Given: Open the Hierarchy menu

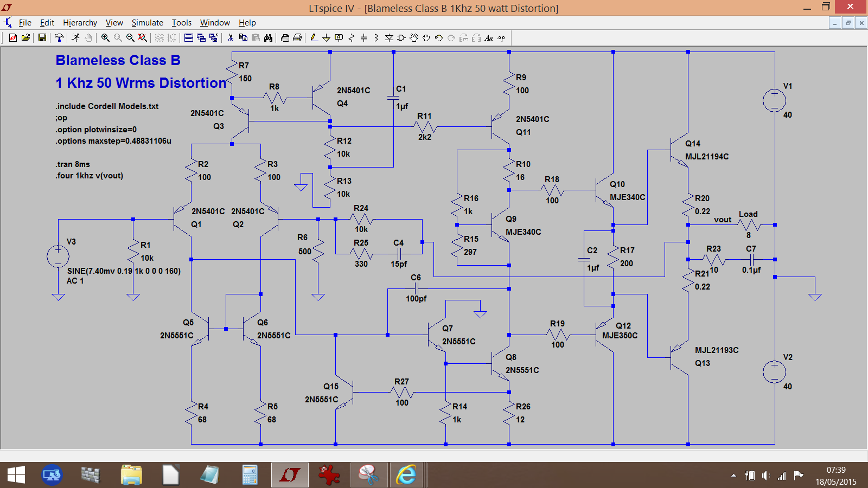Looking at the screenshot, I should 80,23.
